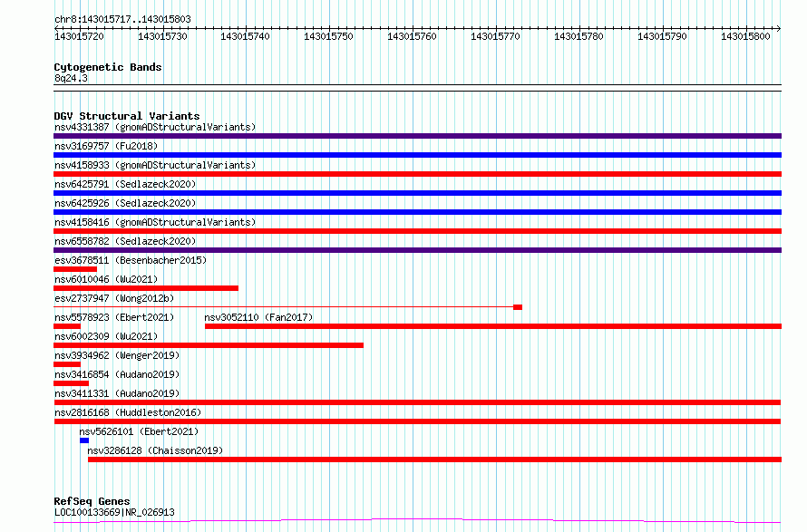Open nsv6002309 (Wu2021) label

(x=106, y=336)
